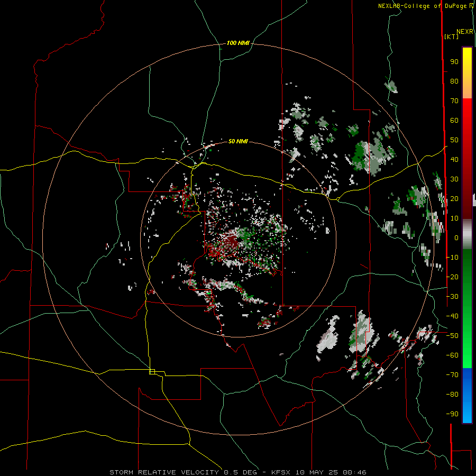This screenshot has width=476, height=476.
Task: Click the positive 90 knot scale label
Action: coord(454,62)
